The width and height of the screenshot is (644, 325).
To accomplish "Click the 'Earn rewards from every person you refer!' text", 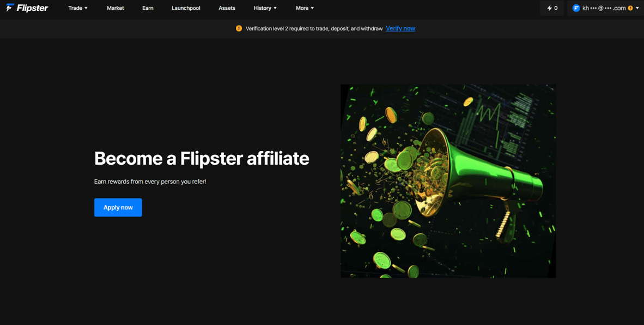I will pos(150,181).
